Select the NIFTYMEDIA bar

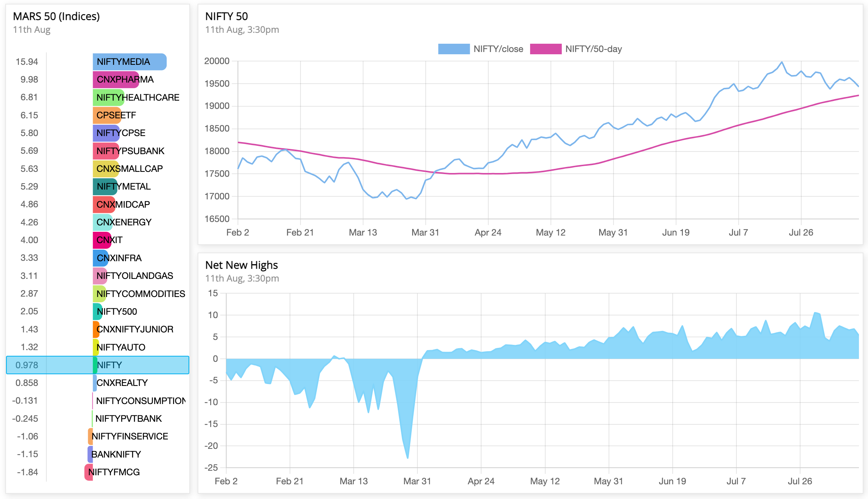[129, 62]
